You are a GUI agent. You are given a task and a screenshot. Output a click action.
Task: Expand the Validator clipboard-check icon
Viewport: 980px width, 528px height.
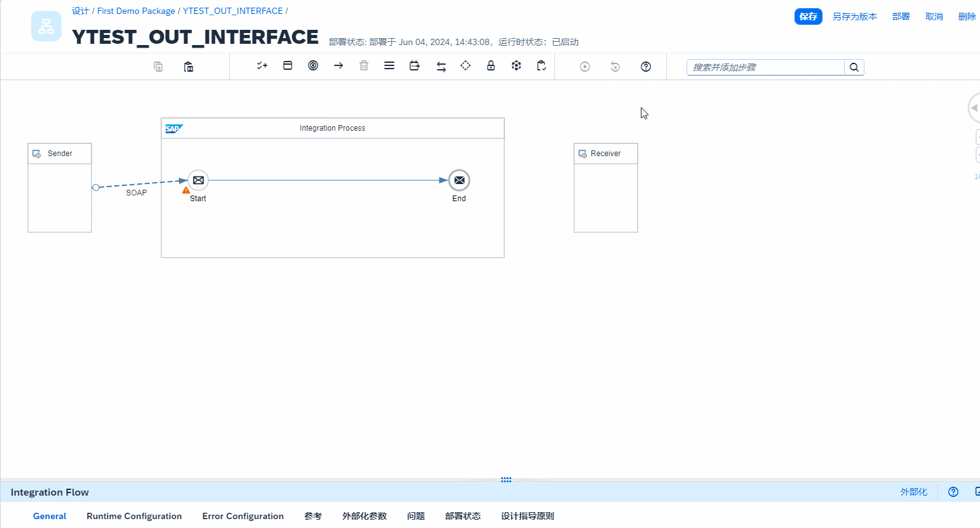click(x=541, y=66)
